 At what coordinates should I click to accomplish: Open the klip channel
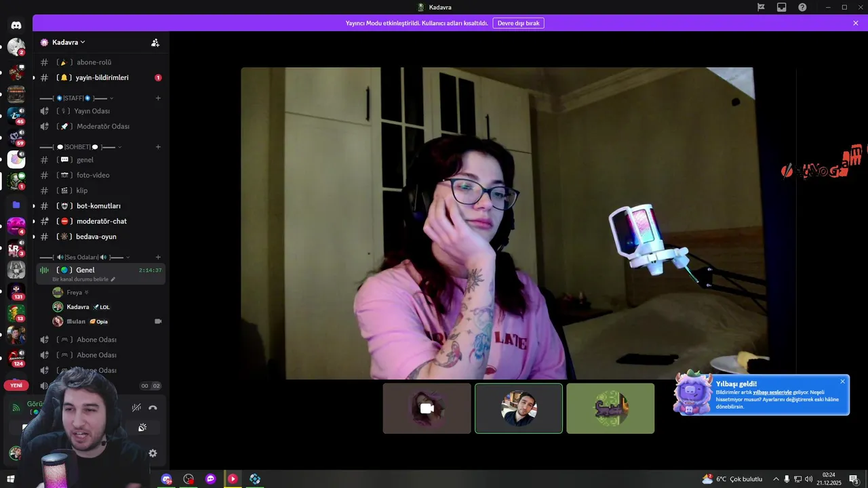[x=100, y=190]
